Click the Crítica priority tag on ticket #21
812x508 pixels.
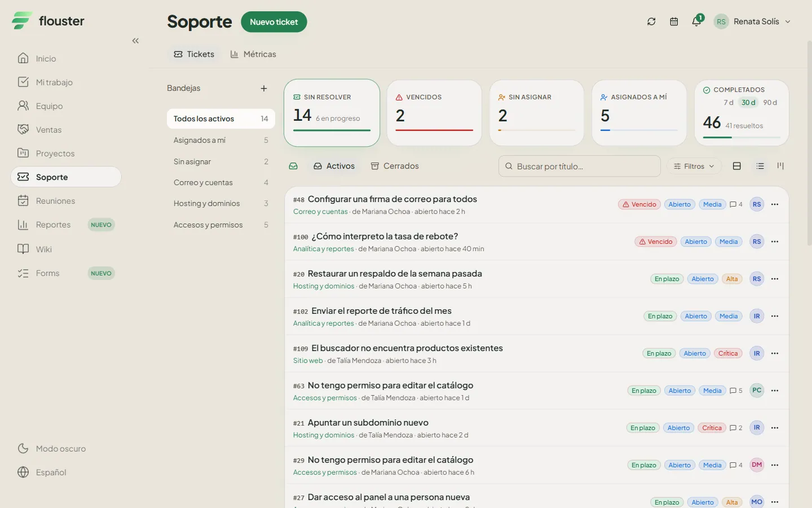pos(712,428)
